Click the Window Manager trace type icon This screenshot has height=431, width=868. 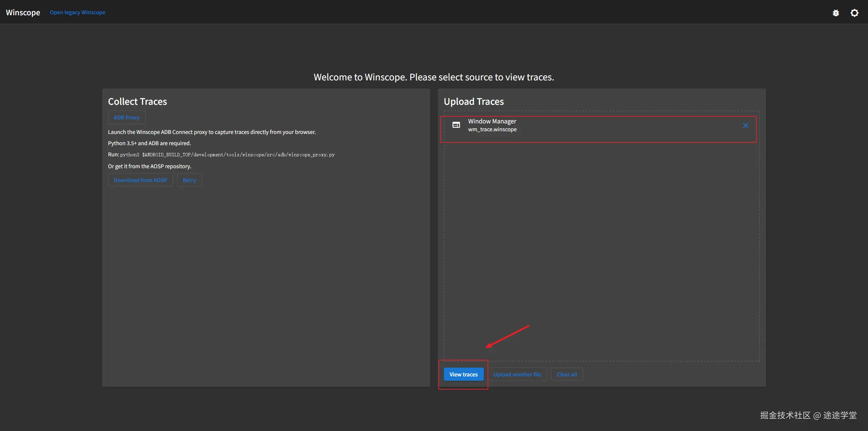tap(456, 125)
